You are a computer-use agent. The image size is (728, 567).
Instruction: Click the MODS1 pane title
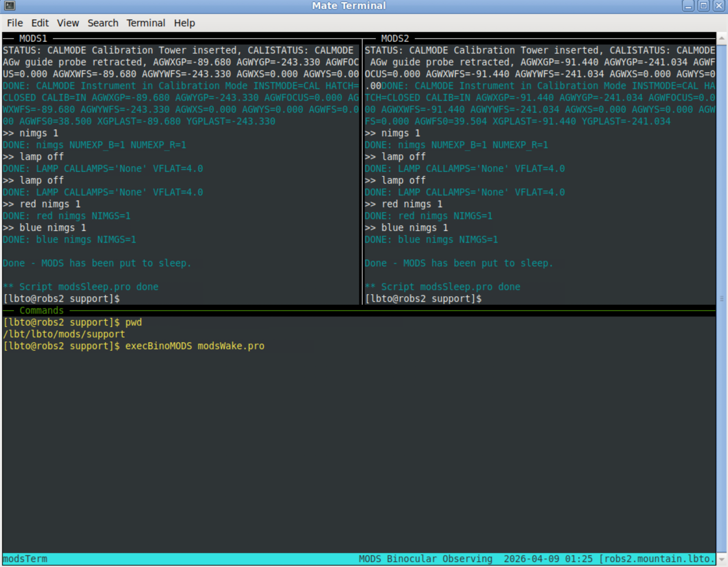coord(33,38)
